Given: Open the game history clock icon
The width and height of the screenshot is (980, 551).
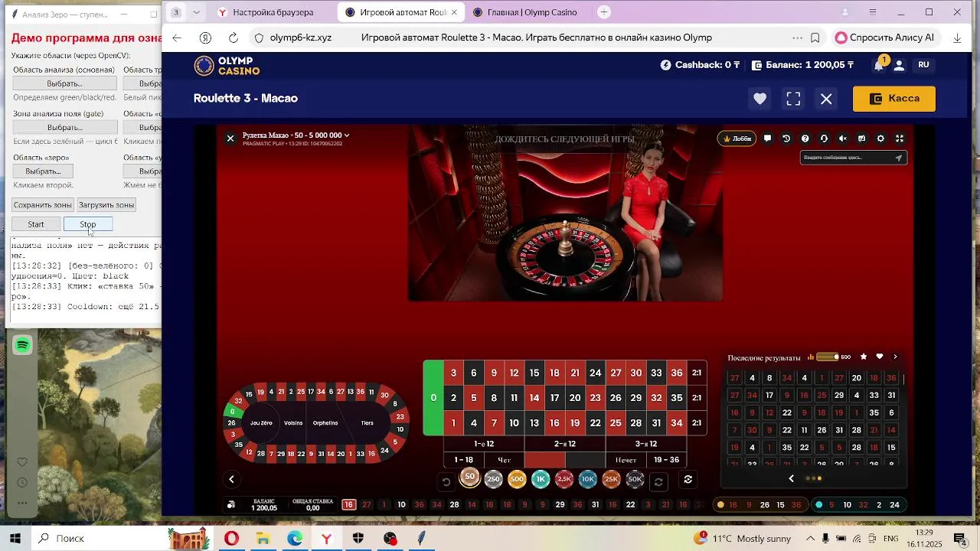Looking at the screenshot, I should [786, 139].
